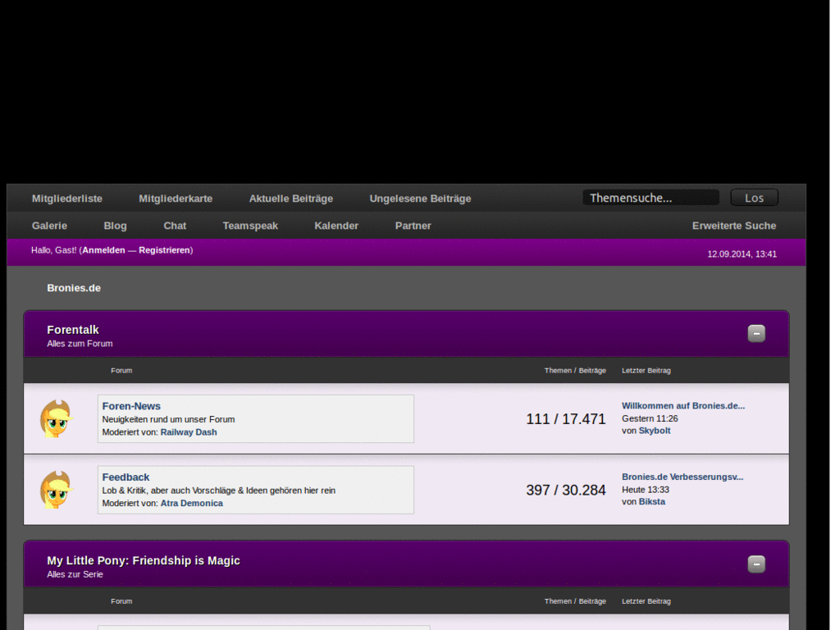Open the Mitgliederliste page
The image size is (840, 630).
66,198
